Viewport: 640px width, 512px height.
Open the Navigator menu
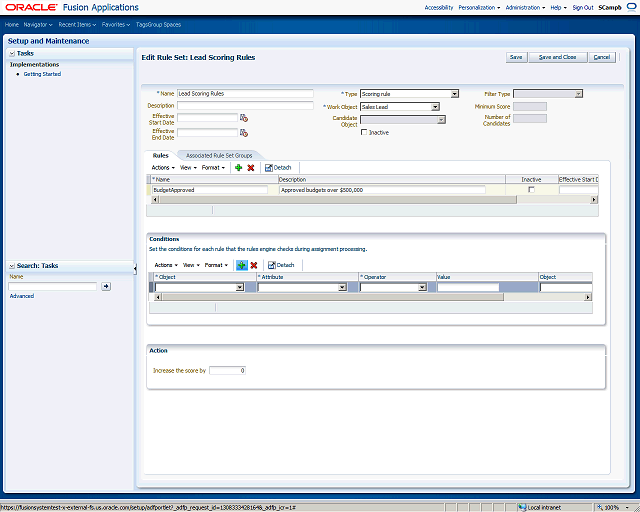(38, 24)
